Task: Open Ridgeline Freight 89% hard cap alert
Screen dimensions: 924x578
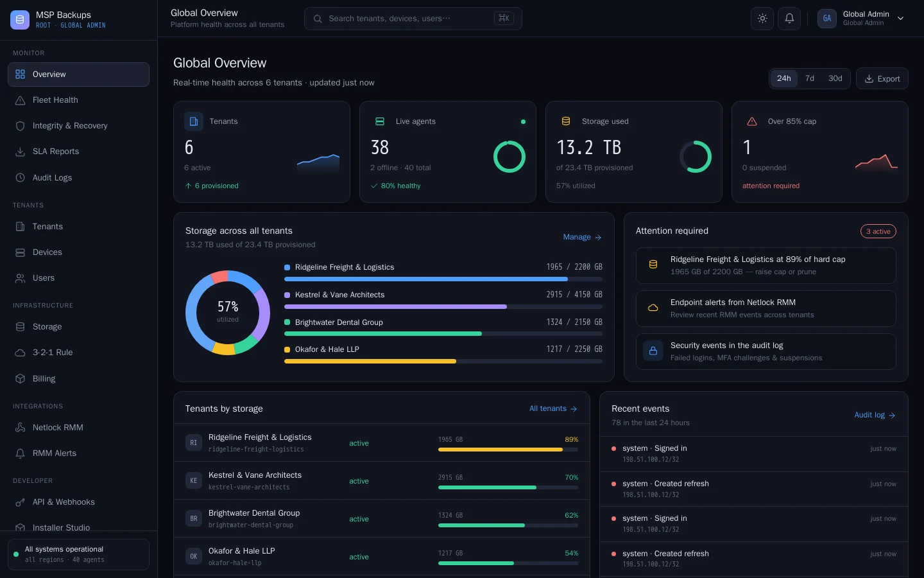Action: click(x=766, y=265)
